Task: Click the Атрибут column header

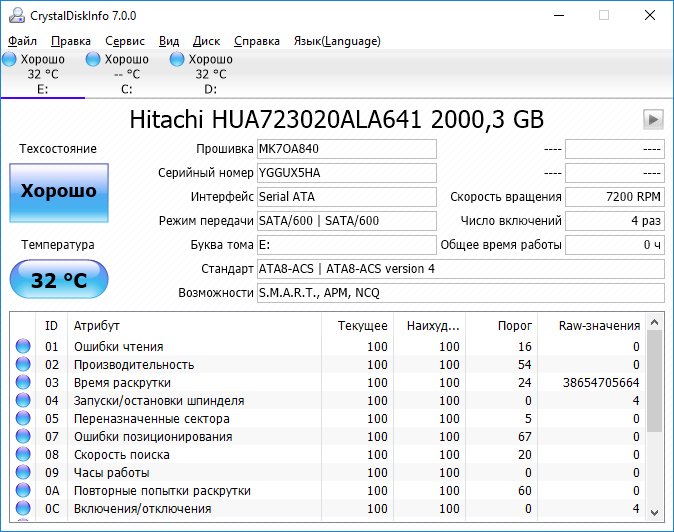Action: (194, 326)
